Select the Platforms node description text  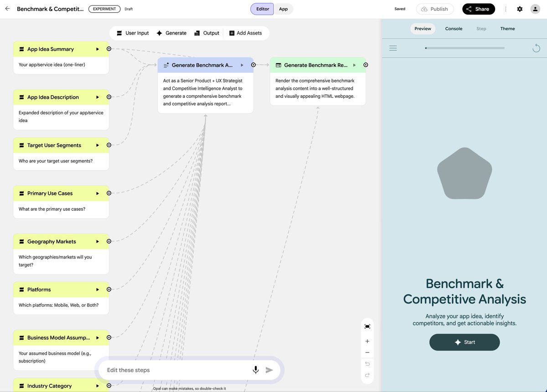pyautogui.click(x=58, y=305)
